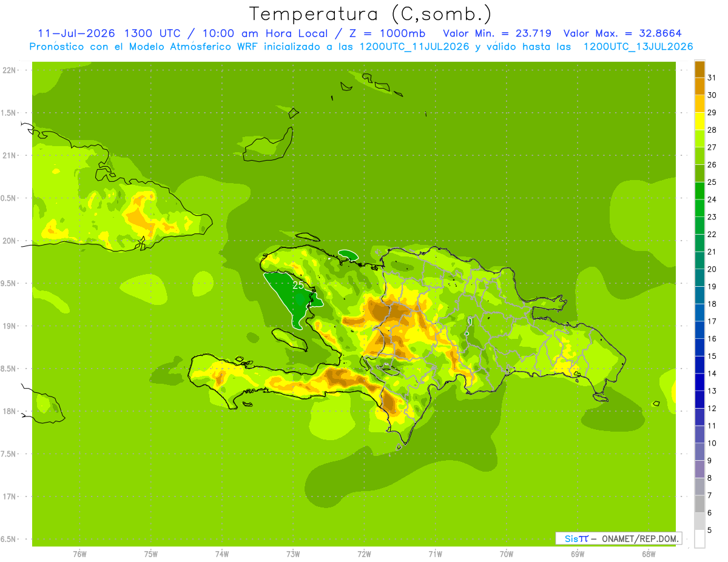Click the legend value '31'
Image resolution: width=728 pixels, height=562 pixels.
(x=712, y=78)
